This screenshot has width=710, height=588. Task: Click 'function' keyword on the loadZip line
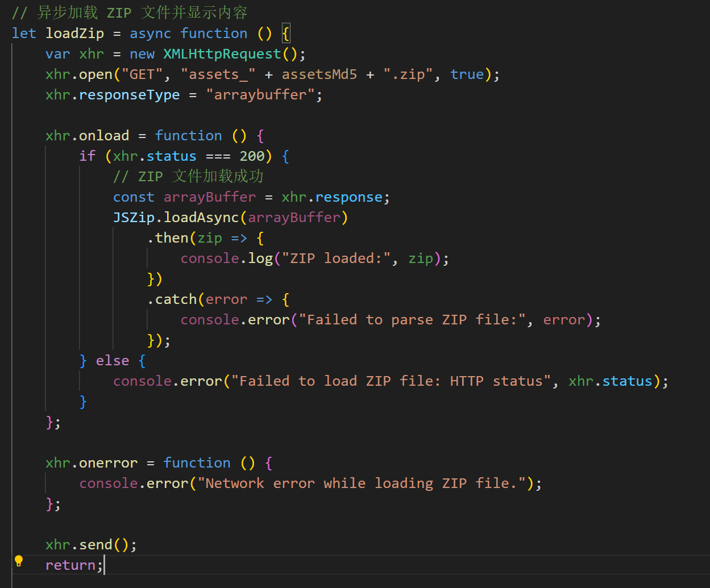pyautogui.click(x=214, y=34)
